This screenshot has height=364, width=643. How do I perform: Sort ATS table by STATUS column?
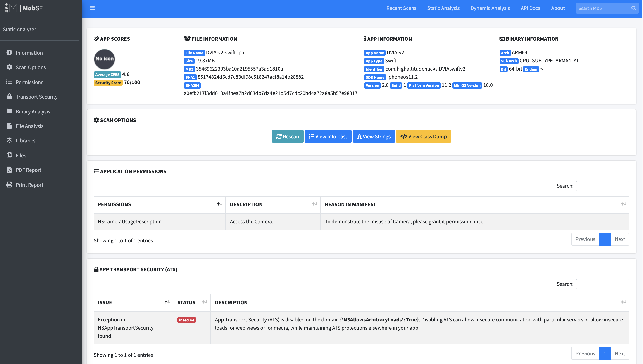click(x=205, y=302)
